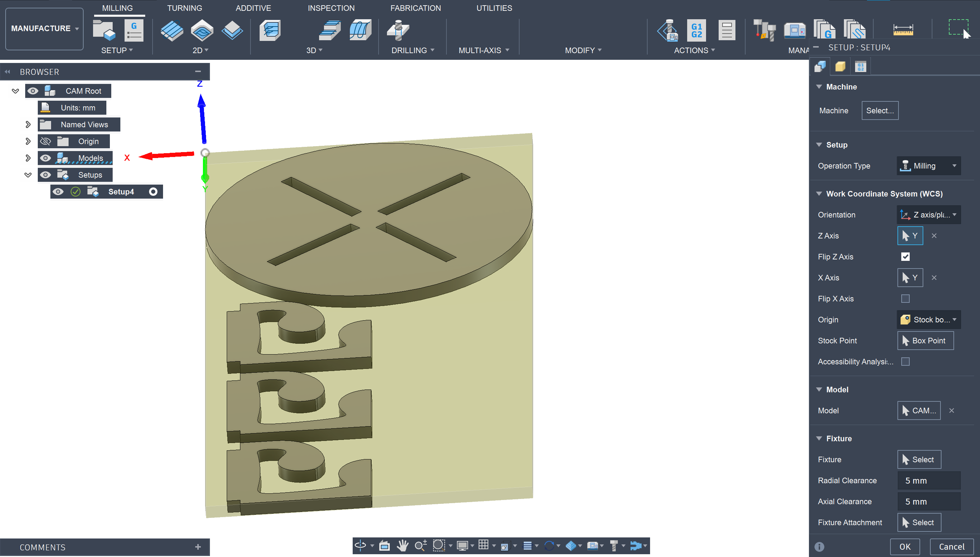Click the Simulate icon in Actions

tap(668, 30)
